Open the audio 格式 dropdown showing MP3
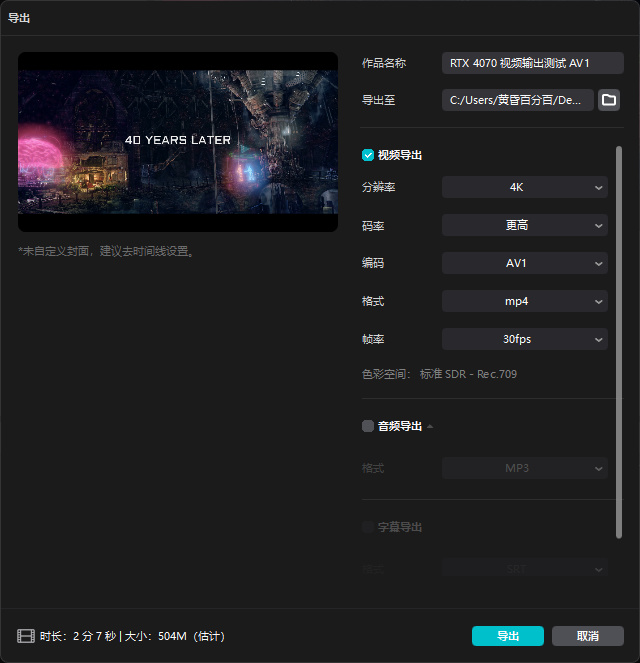This screenshot has height=663, width=640. pos(525,468)
